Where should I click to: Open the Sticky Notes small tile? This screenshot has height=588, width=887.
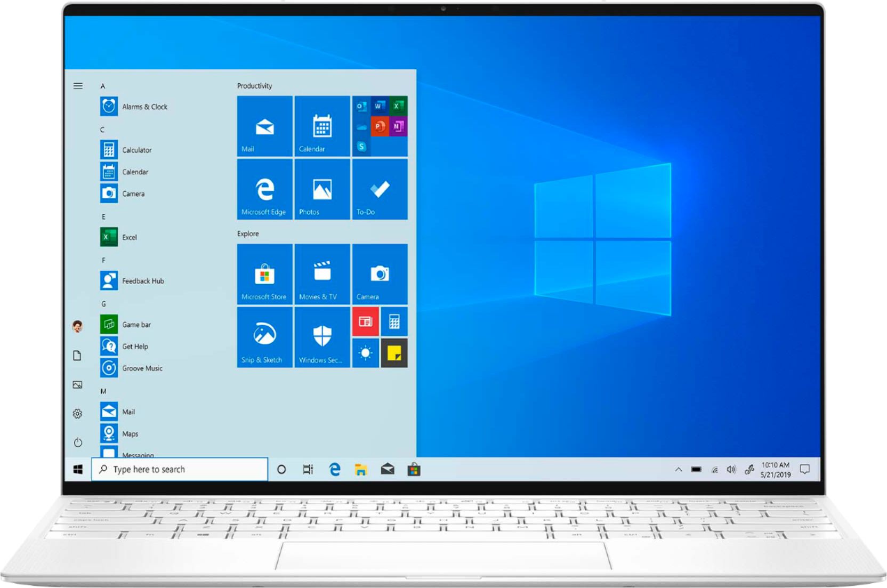(394, 353)
